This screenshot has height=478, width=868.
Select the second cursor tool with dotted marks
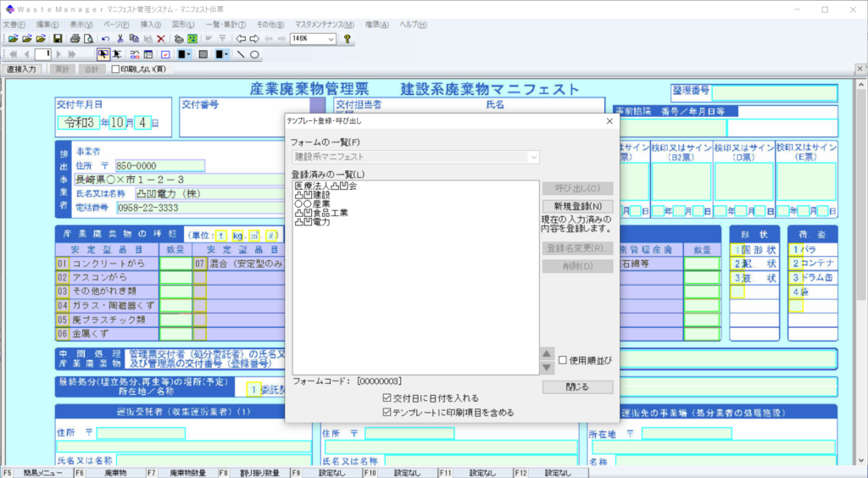click(x=116, y=54)
